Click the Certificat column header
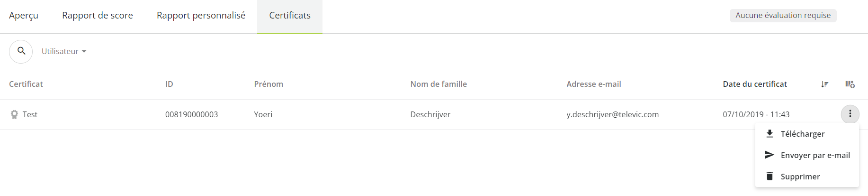Viewport: 868px width, 196px height. (x=26, y=84)
